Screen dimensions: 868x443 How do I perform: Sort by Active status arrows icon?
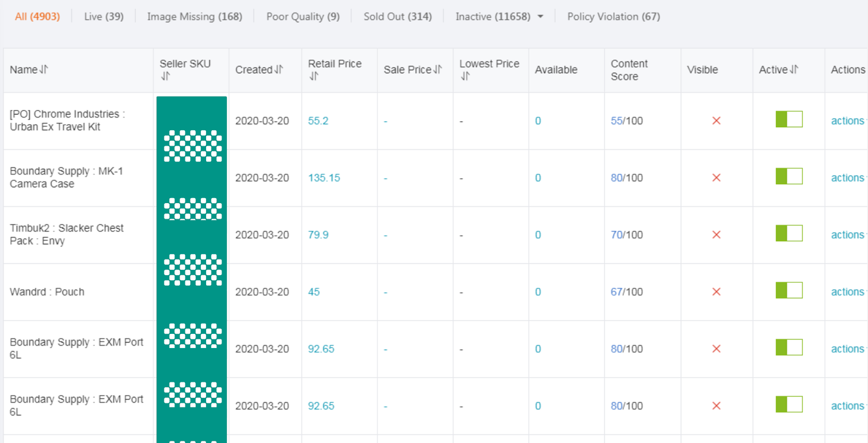coord(794,69)
